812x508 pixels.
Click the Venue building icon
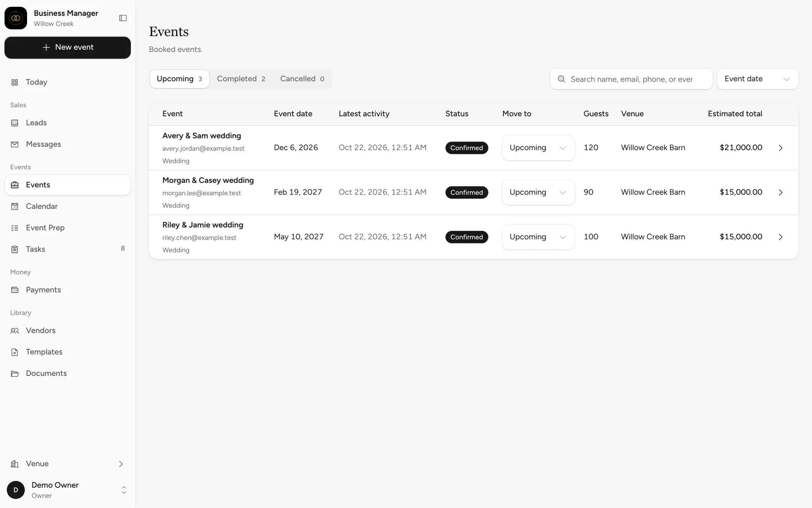pos(15,464)
